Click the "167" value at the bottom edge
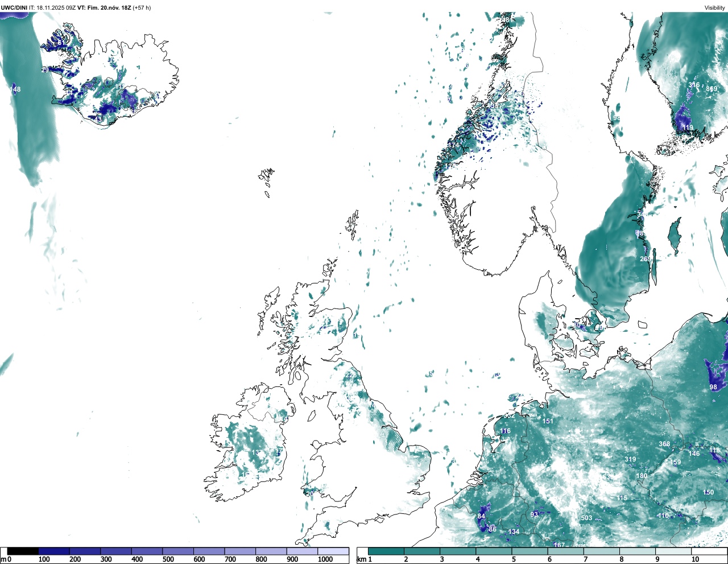Screen dimensions: 728x564 pyautogui.click(x=559, y=545)
